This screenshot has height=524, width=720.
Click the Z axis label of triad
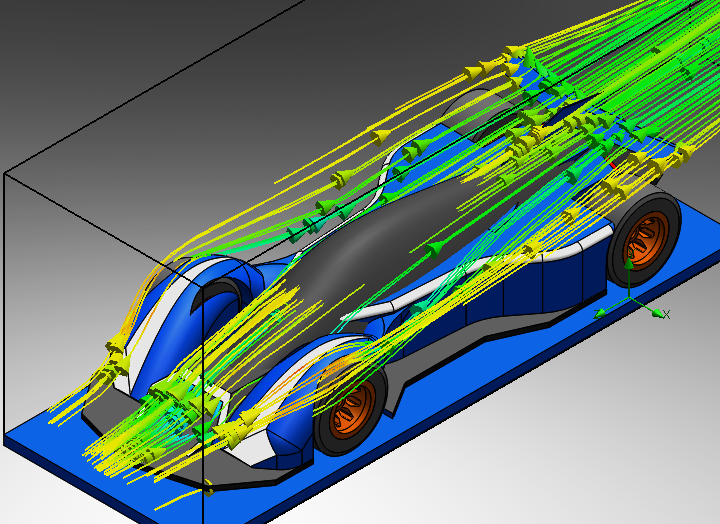tap(597, 313)
